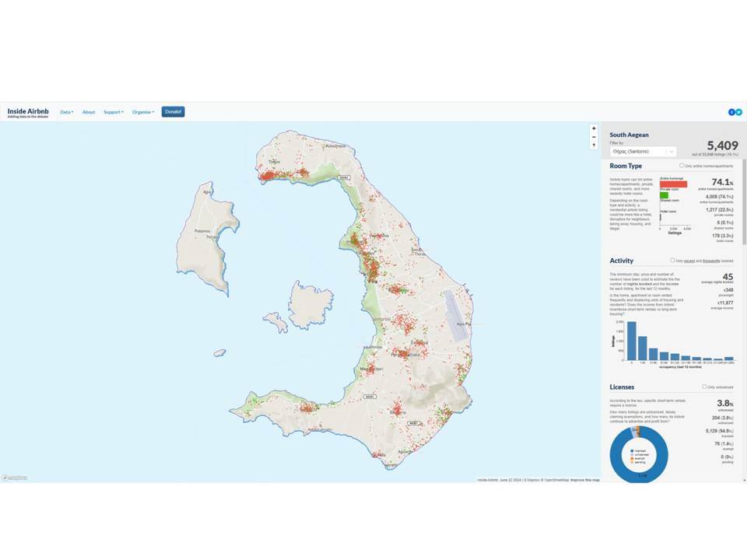The width and height of the screenshot is (747, 560).
Task: Click the sidebar vertical scrollbar
Action: coord(745,202)
